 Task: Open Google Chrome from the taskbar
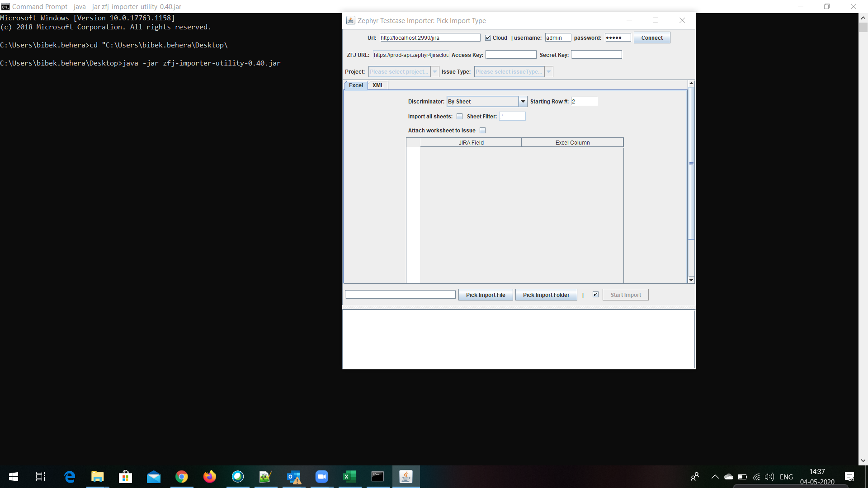181,477
